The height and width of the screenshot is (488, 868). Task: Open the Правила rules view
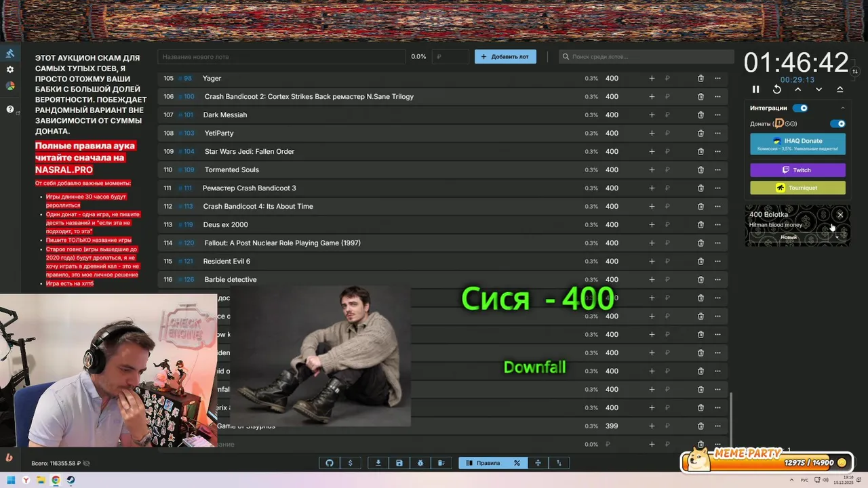point(483,463)
